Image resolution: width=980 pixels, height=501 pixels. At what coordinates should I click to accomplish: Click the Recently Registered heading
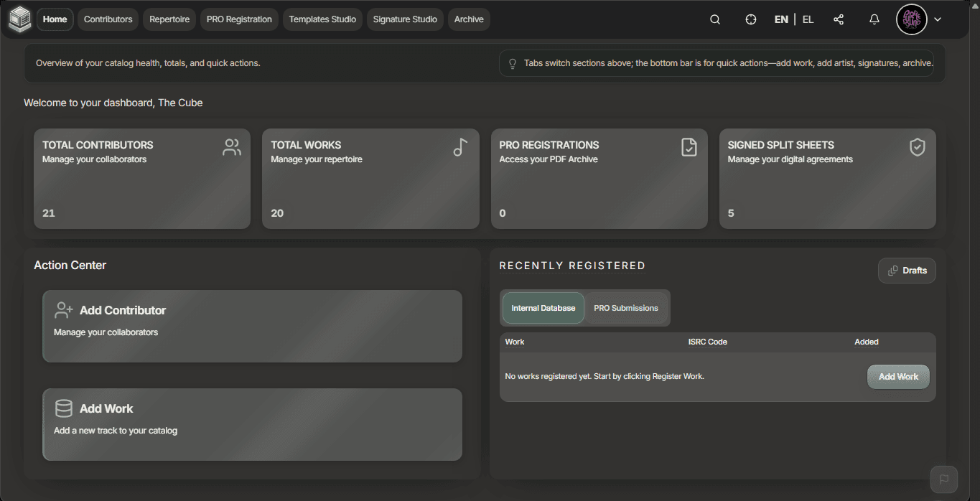coord(572,266)
